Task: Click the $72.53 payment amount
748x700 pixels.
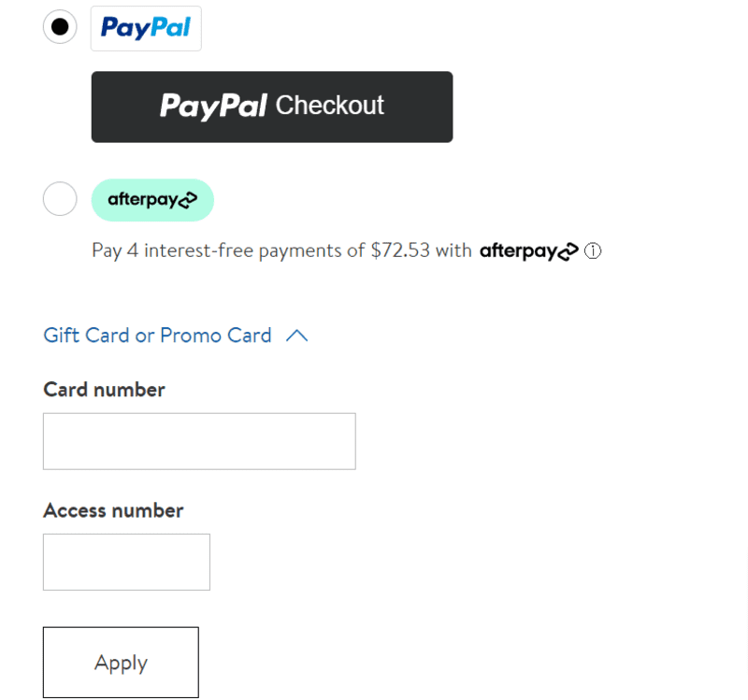Action: 400,250
